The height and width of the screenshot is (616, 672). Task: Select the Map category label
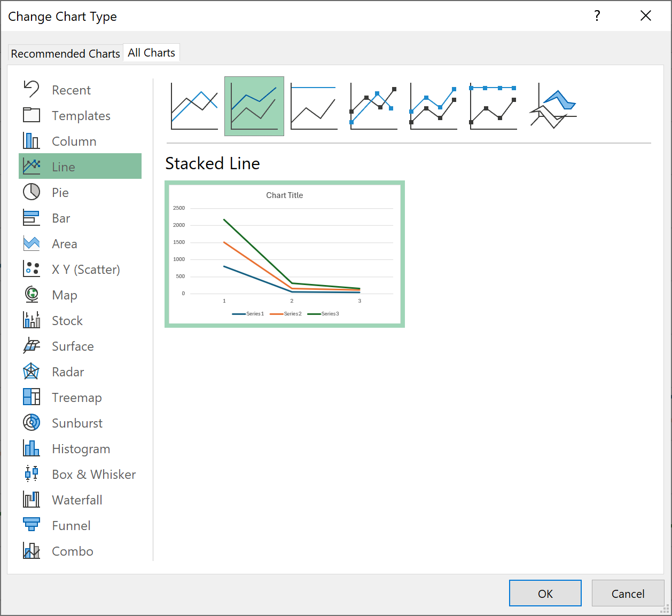point(65,295)
